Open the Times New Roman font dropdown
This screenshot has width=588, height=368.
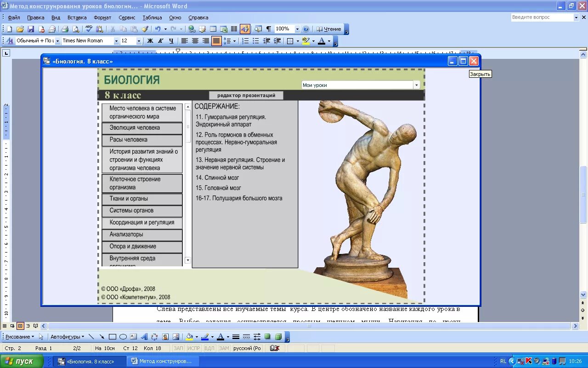coord(116,41)
